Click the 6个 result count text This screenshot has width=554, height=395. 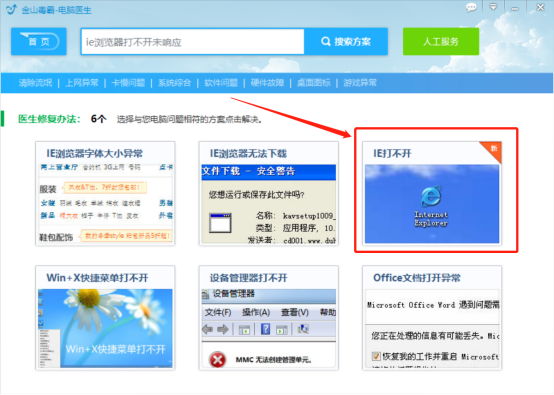(x=98, y=119)
